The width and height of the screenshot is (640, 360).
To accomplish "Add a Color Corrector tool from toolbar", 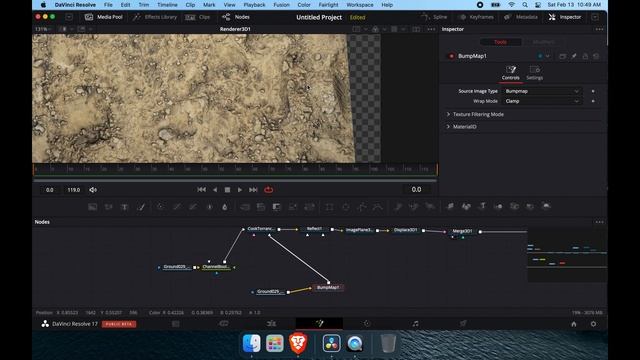I will coord(160,207).
